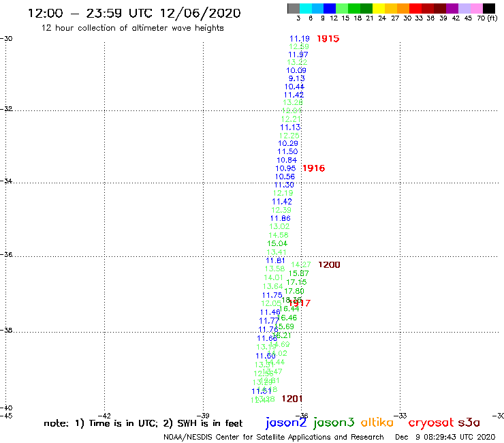Click the dark red timestamp 1201
This screenshot has width=504, height=443.
click(292, 399)
